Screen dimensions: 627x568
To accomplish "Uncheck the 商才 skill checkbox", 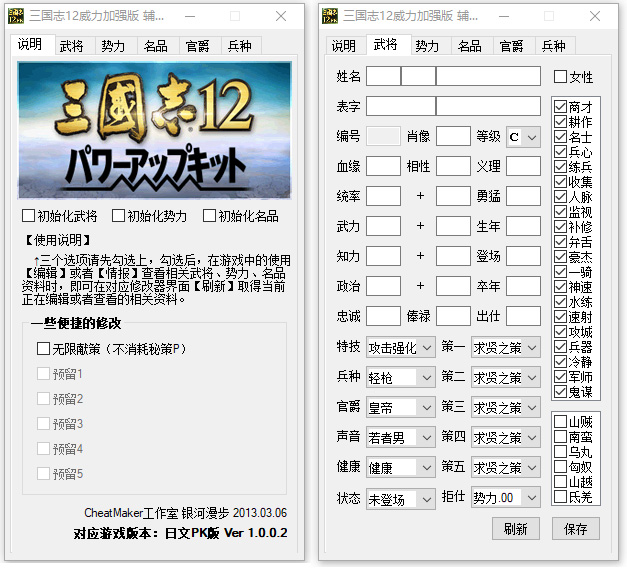I will (x=560, y=106).
